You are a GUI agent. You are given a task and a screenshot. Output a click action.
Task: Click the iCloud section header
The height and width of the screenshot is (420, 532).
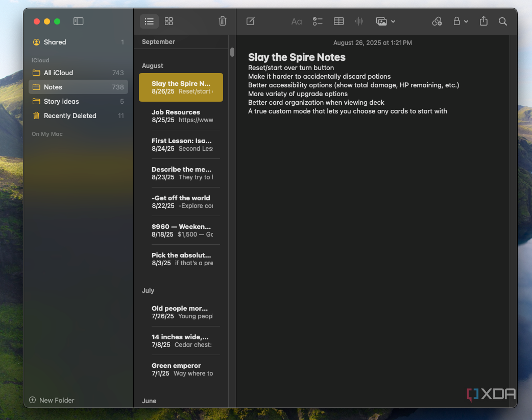click(40, 60)
